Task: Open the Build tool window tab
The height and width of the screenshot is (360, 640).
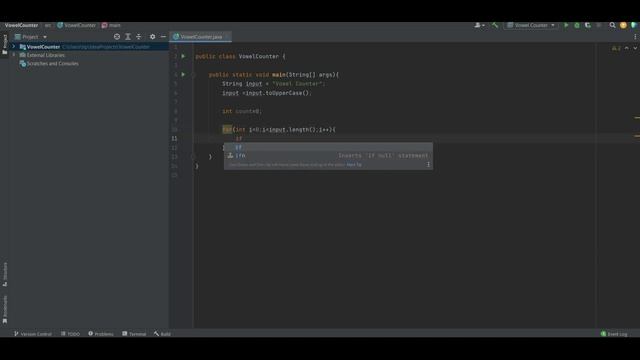Action: (162, 334)
